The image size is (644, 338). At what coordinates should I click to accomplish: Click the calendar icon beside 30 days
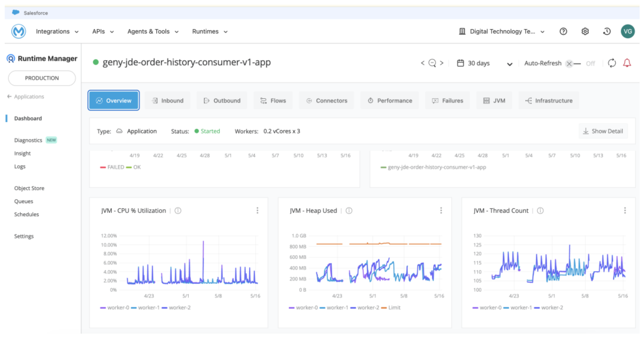(x=460, y=63)
